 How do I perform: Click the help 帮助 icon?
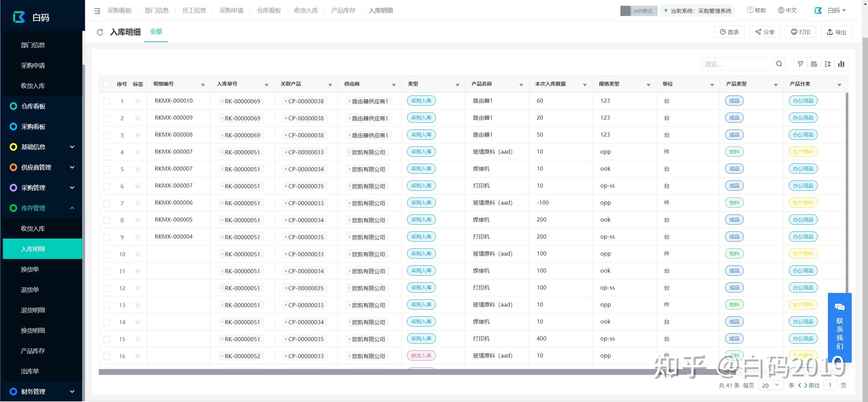tap(750, 10)
